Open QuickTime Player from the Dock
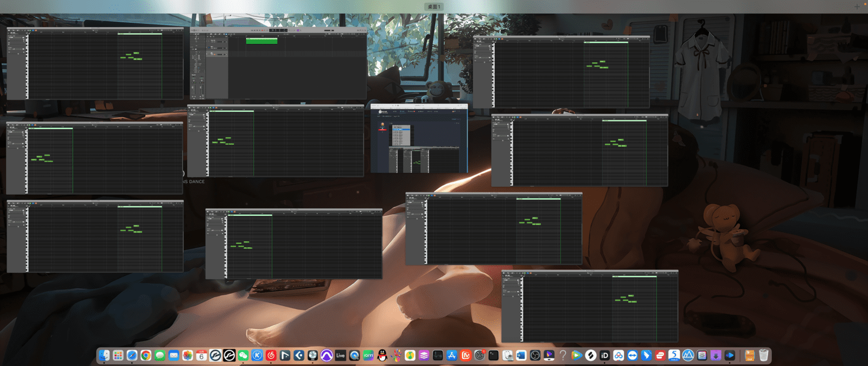Image resolution: width=868 pixels, height=366 pixels. pos(354,355)
